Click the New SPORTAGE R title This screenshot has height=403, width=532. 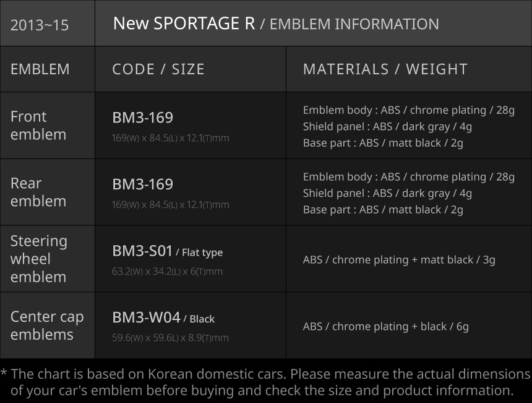[184, 24]
